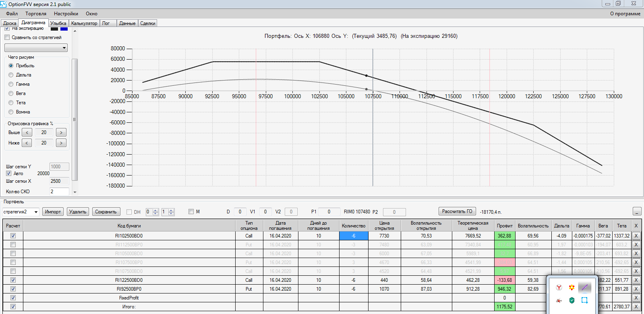Select the Прибыль radio button
The height and width of the screenshot is (314, 644).
coord(11,66)
